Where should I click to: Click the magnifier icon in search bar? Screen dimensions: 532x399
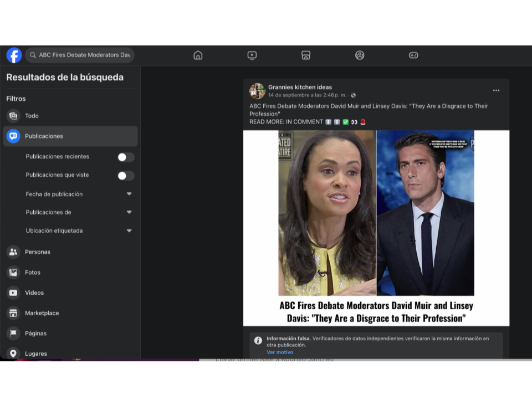click(x=33, y=55)
